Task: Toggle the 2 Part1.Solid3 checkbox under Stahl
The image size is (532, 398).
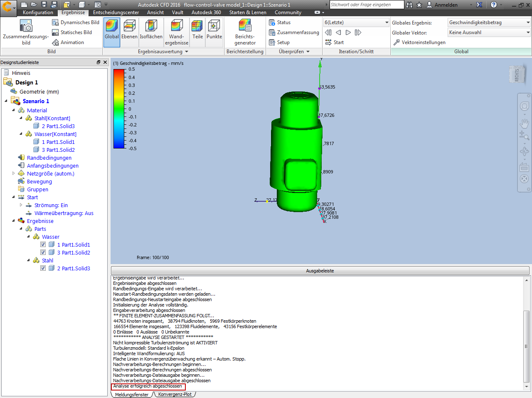Action: pos(43,268)
